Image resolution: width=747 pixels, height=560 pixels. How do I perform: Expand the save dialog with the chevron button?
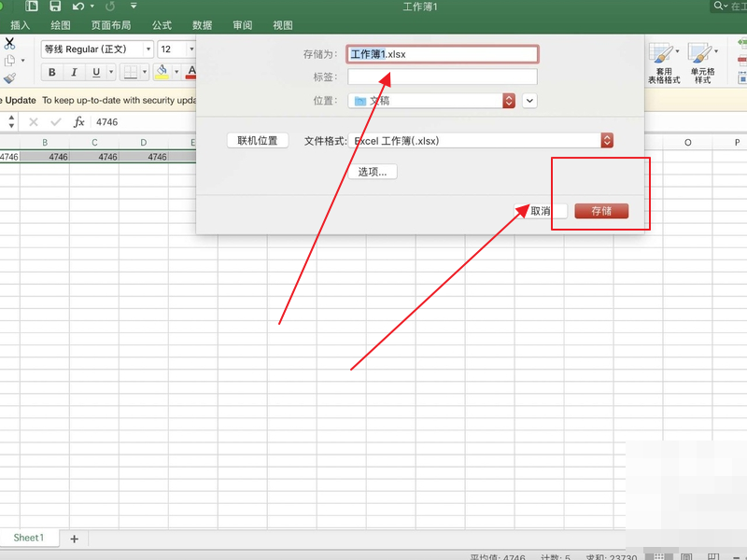click(529, 101)
